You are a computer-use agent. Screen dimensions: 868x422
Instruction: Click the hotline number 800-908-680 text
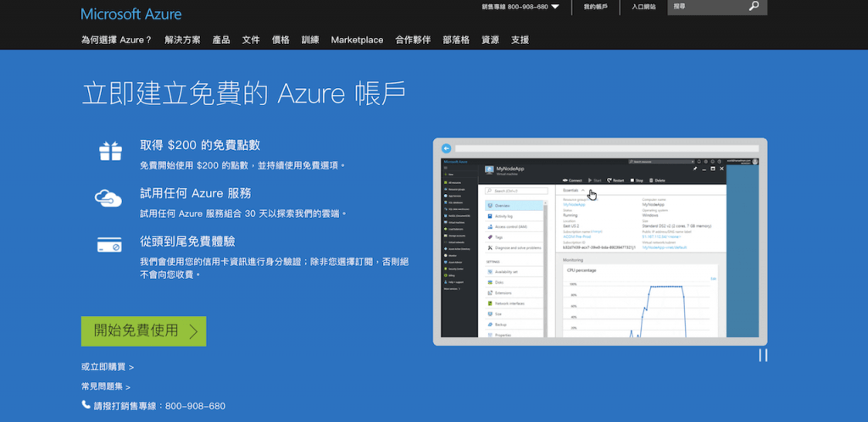(x=196, y=406)
